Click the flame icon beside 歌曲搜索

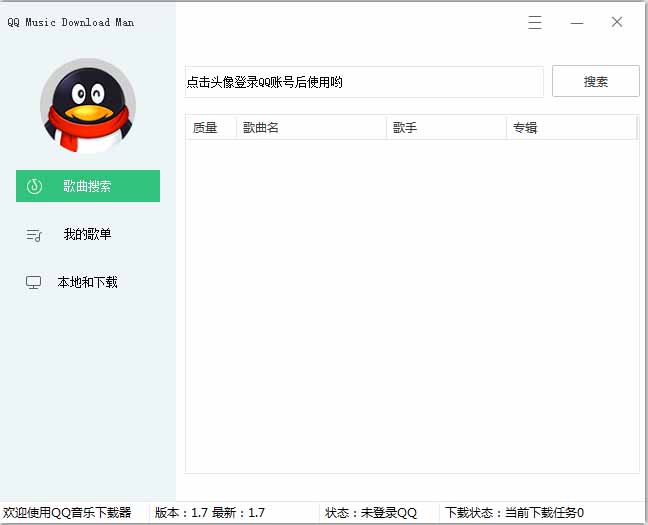coord(34,186)
